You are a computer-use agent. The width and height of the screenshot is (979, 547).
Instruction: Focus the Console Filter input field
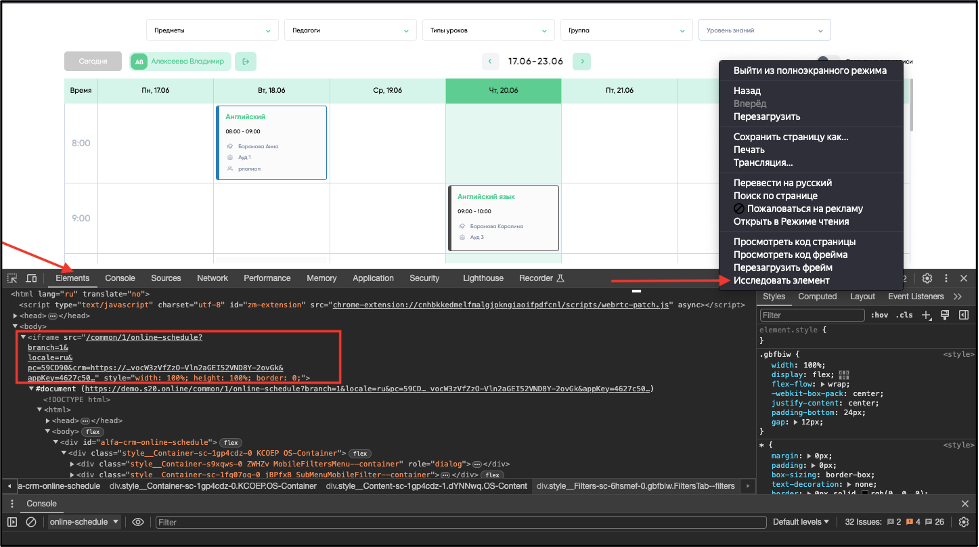pos(461,522)
